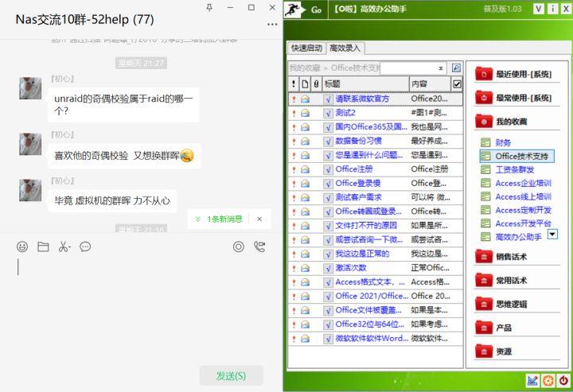Open Access线上培训 category link

click(x=523, y=196)
